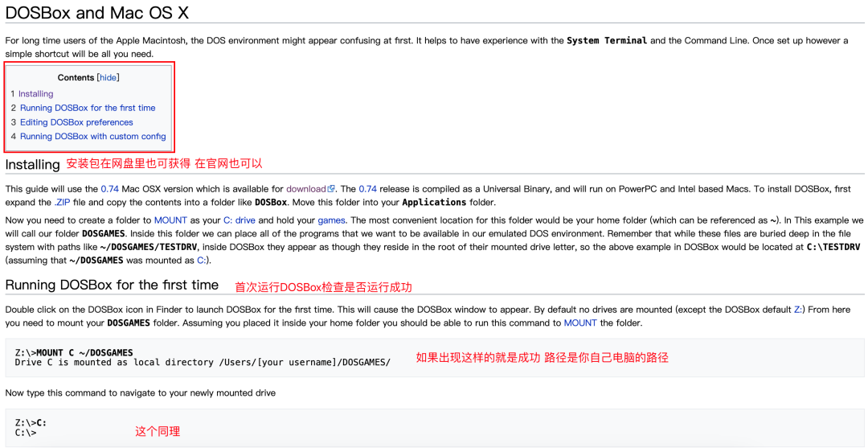Jump to Installing in the Contents list
868x448 pixels.
(36, 93)
